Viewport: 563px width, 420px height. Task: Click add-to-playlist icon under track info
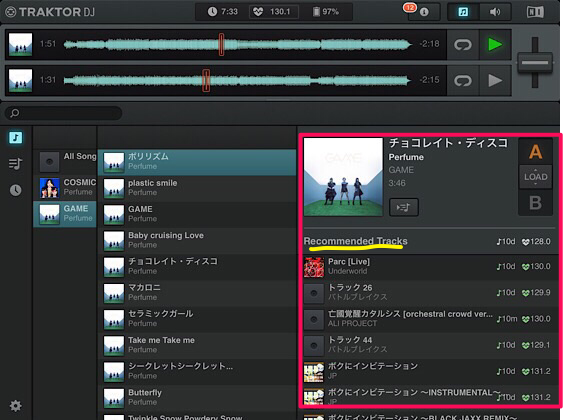point(404,207)
